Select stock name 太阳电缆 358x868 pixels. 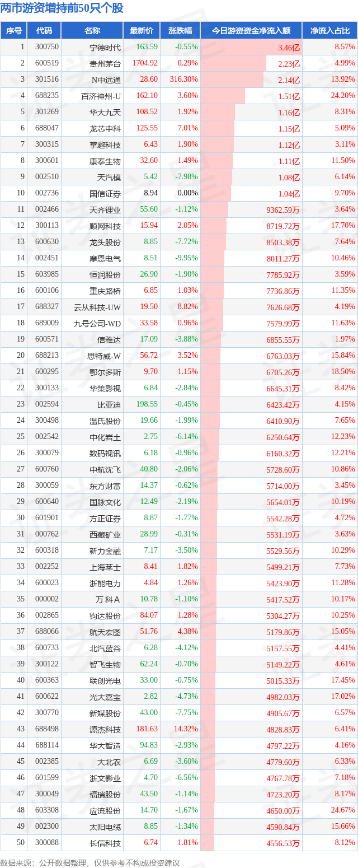105,827
